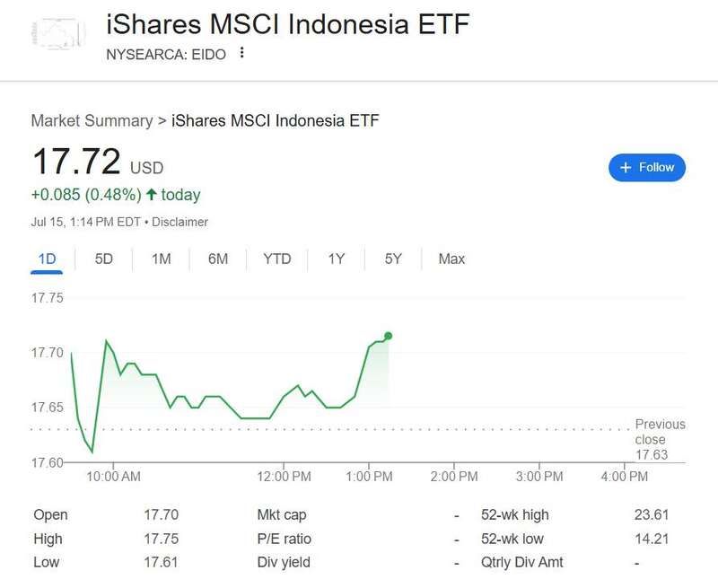Click the EIDO chart thumbnail logo
The height and width of the screenshot is (588, 718).
[x=58, y=33]
